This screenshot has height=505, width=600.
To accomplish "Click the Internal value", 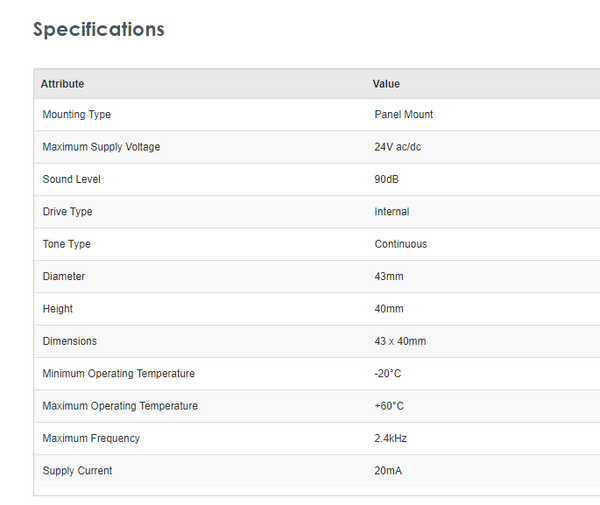I will [x=391, y=212].
